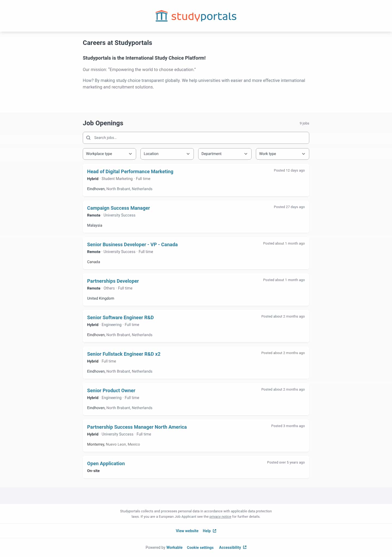Open the Campaign Success Manager job
Viewport: 392px width, 557px height.
[118, 208]
